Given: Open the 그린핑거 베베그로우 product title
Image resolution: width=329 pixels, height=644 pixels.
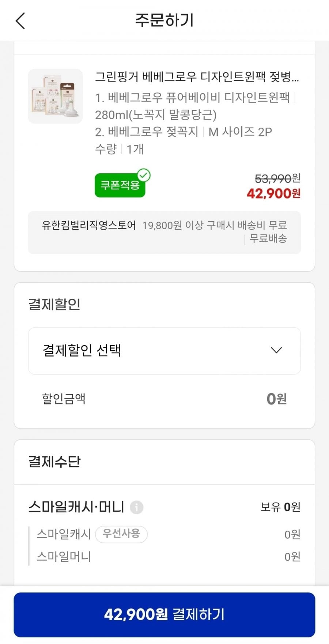Looking at the screenshot, I should [x=197, y=77].
